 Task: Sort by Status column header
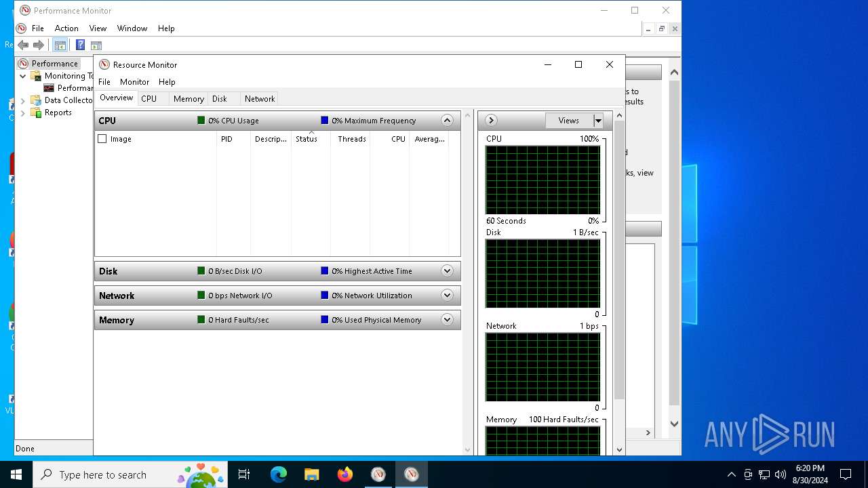point(311,139)
